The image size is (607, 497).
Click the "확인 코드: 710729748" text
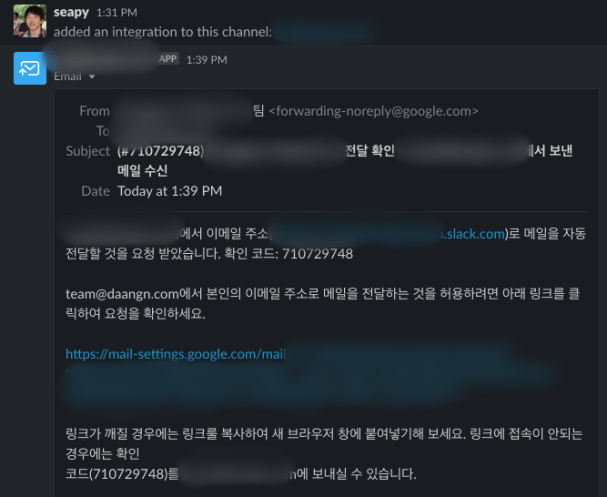click(289, 254)
